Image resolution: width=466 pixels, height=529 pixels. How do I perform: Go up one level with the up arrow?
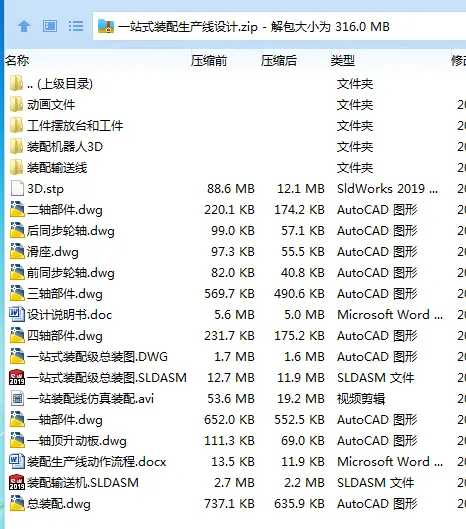24,26
